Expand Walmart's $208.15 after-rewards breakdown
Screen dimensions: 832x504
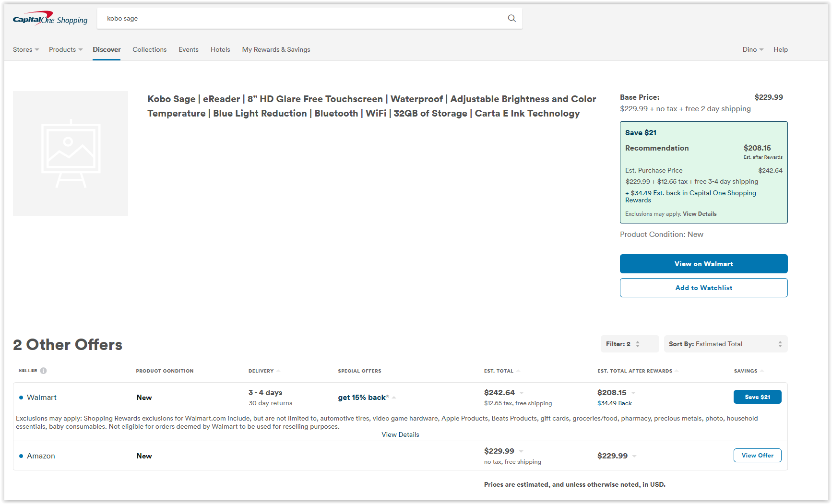633,393
